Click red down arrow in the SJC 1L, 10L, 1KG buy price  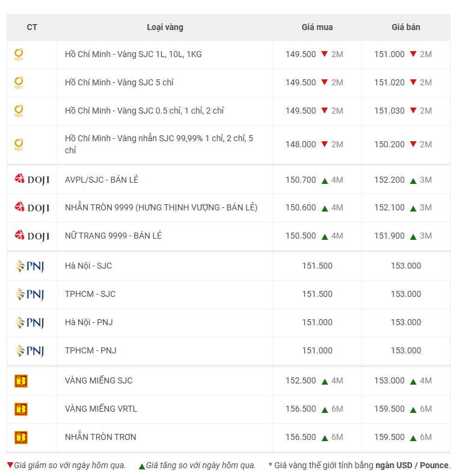(324, 55)
